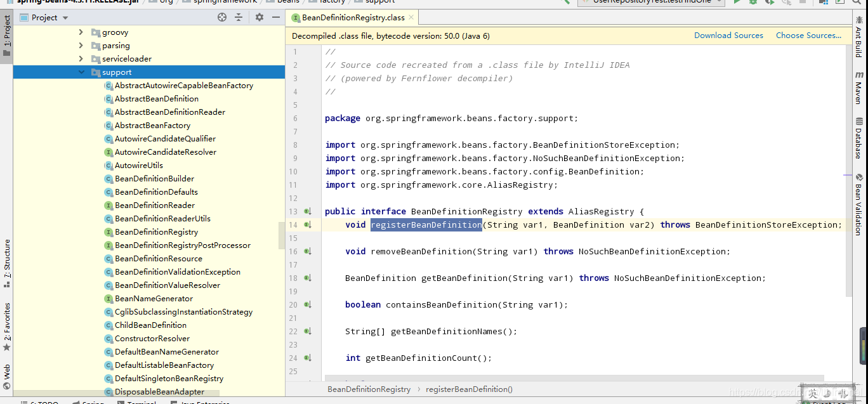The width and height of the screenshot is (868, 404).
Task: Click the gutter implementation icon on line 16
Action: [x=308, y=251]
